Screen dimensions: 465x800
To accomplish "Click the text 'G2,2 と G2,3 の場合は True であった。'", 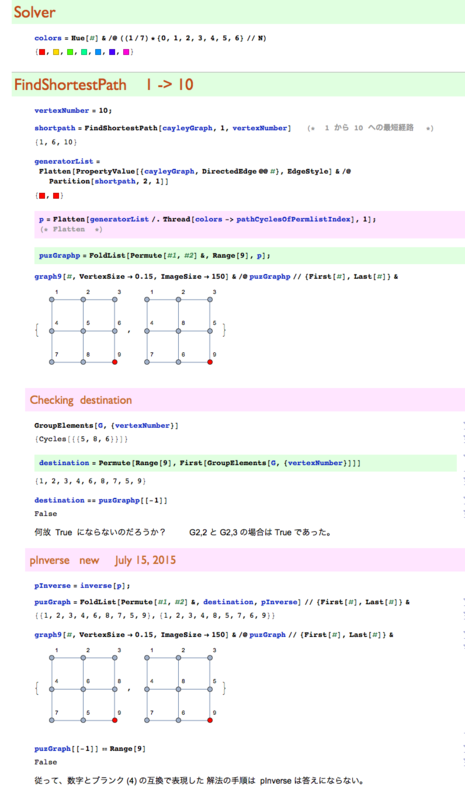I will [260, 533].
